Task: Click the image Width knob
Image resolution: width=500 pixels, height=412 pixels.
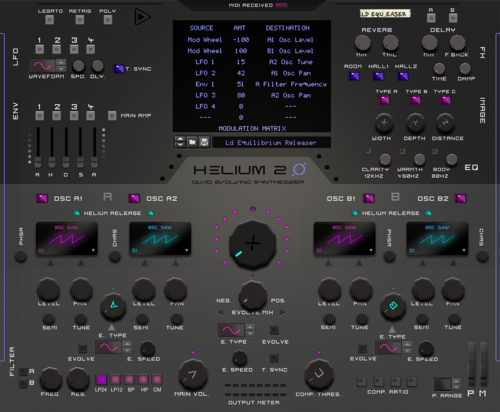Action: coord(384,123)
